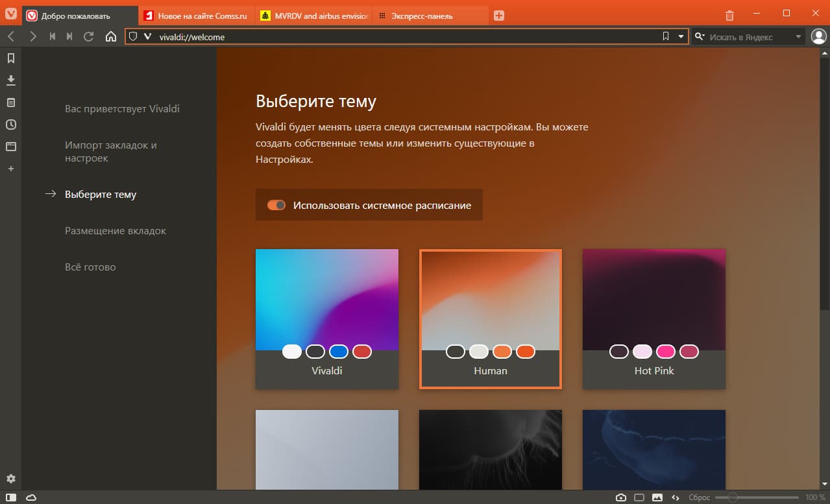Open a new tab with plus button

(498, 16)
